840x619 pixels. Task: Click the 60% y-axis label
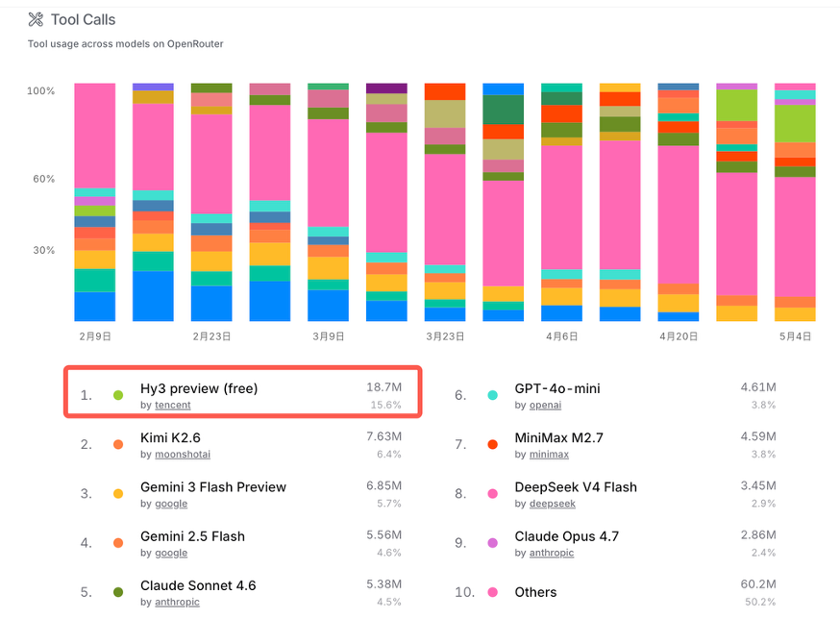click(x=44, y=179)
